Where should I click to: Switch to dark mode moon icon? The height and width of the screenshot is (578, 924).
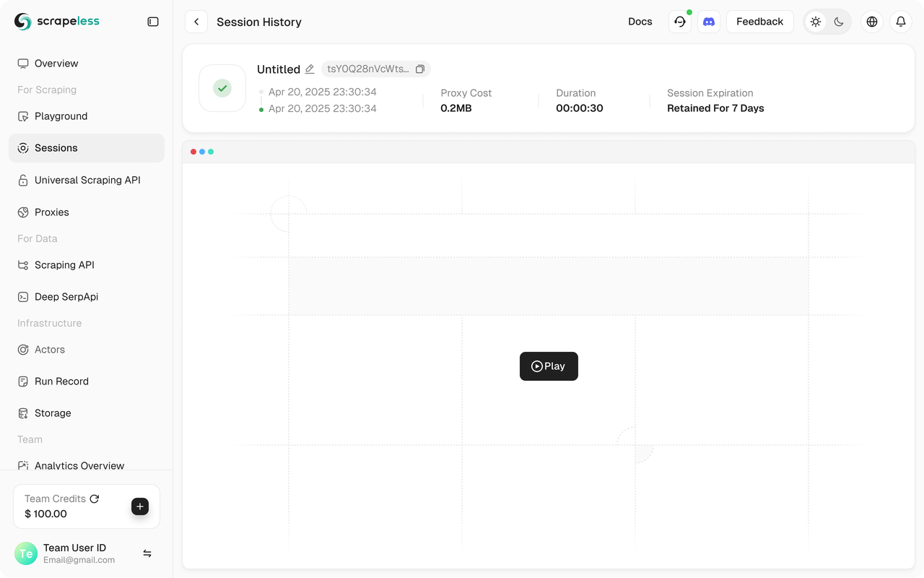click(x=839, y=22)
